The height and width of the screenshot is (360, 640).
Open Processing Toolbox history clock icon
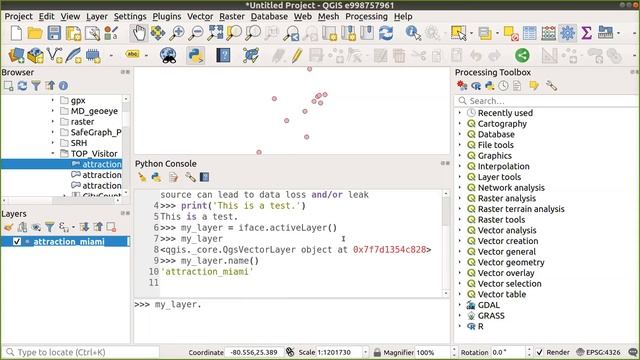tap(503, 85)
